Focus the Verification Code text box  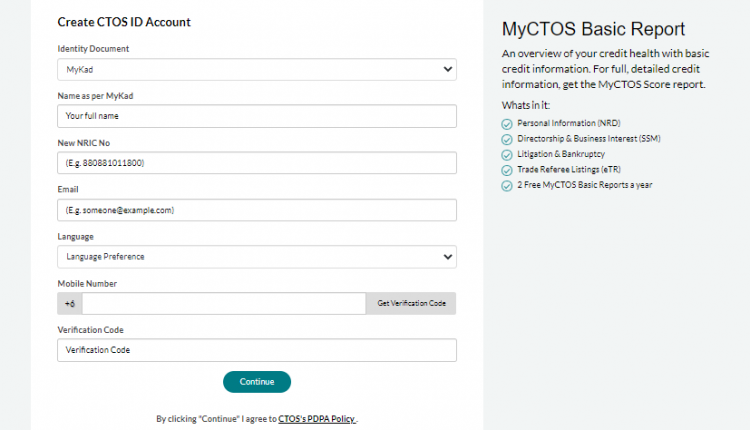(x=257, y=350)
